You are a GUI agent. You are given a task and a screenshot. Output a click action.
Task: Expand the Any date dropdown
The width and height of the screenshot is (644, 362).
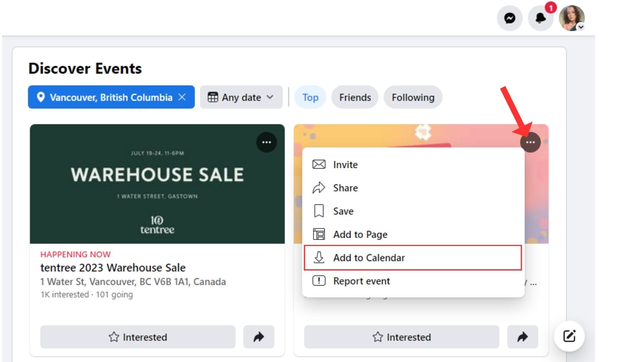pos(241,97)
